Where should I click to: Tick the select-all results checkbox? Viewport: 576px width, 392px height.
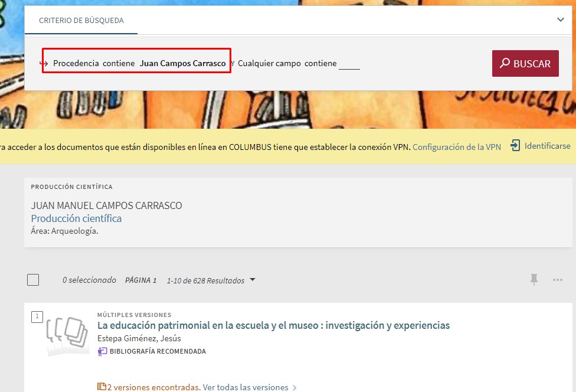[x=33, y=280]
